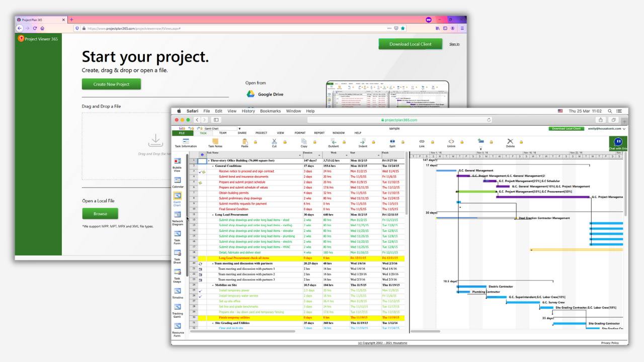Click the task grid vertical scrollbar

tap(407, 184)
